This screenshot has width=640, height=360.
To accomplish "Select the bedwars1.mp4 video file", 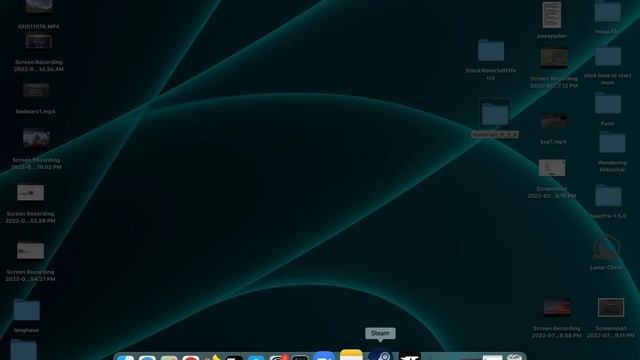I will click(x=36, y=91).
